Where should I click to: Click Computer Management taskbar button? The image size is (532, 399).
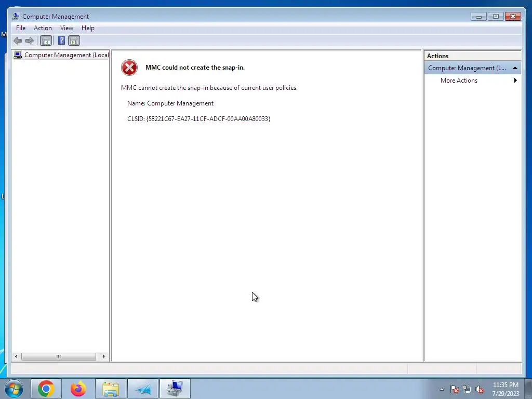click(x=175, y=389)
